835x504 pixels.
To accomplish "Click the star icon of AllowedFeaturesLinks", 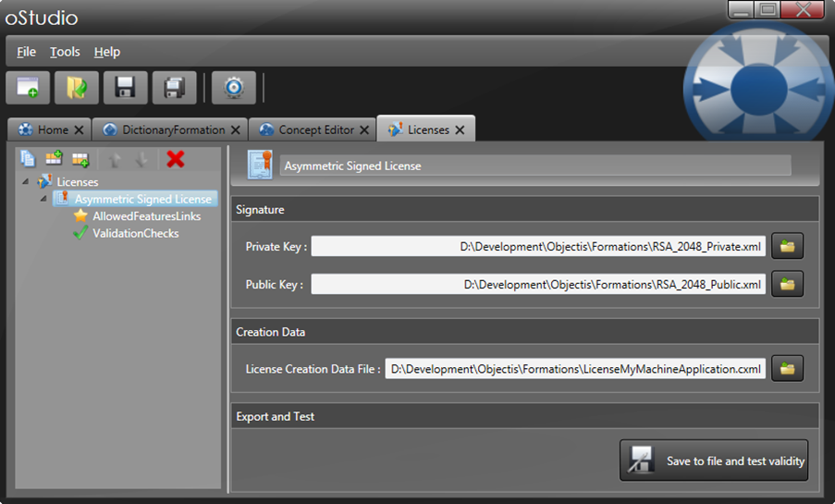I will click(80, 215).
